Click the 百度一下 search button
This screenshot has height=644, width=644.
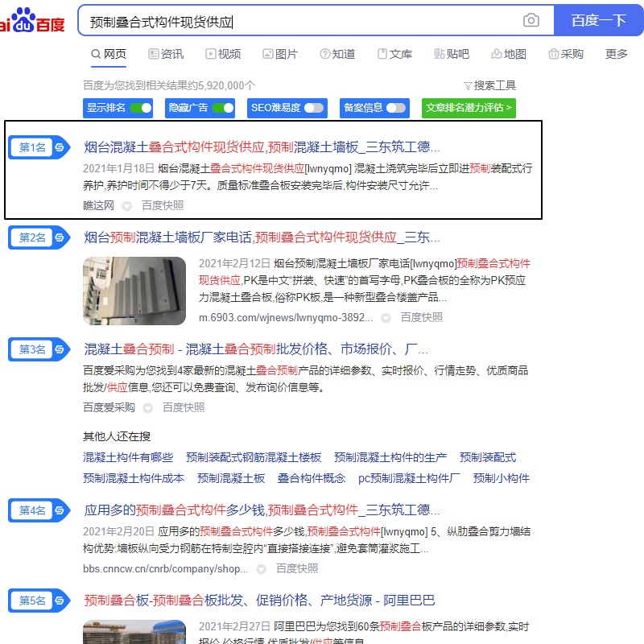(598, 20)
